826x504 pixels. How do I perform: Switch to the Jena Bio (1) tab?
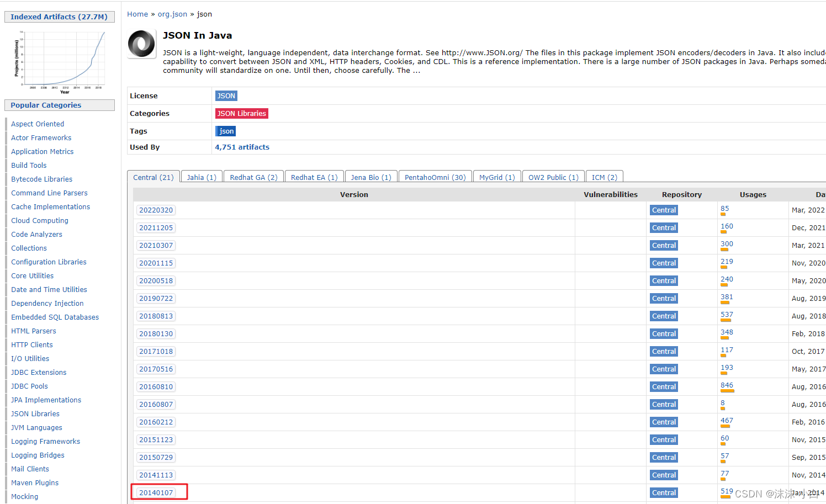click(x=371, y=177)
